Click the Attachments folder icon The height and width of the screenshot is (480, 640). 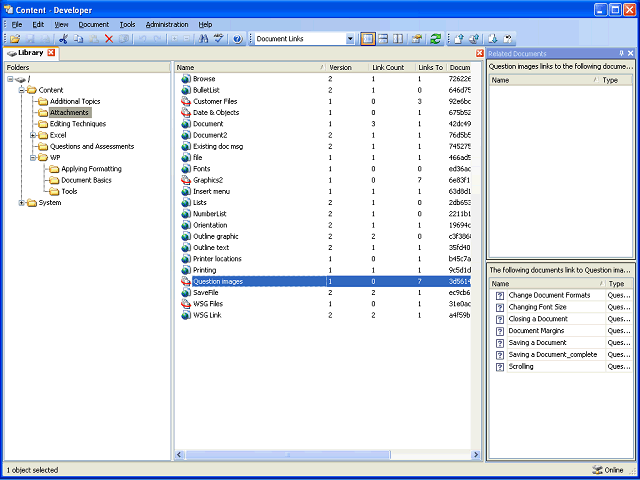43,113
